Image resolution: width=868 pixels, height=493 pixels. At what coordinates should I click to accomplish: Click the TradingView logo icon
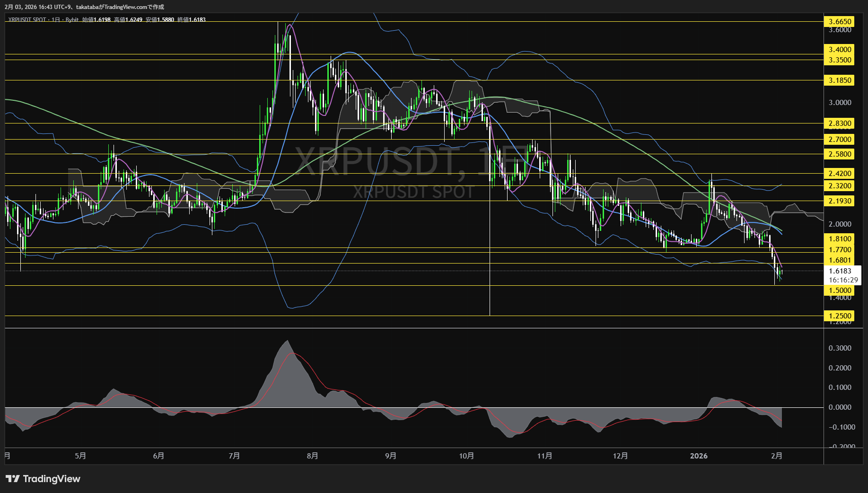click(12, 479)
